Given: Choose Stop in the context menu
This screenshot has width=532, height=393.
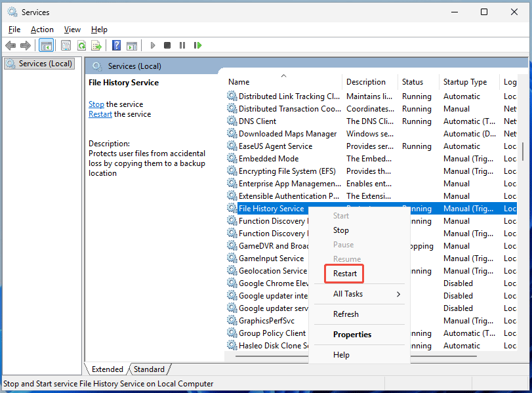Looking at the screenshot, I should pos(359,230).
